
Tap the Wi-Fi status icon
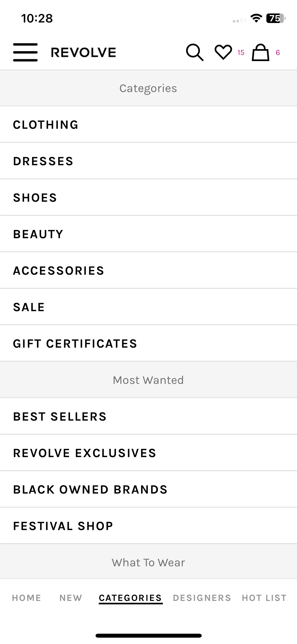256,18
